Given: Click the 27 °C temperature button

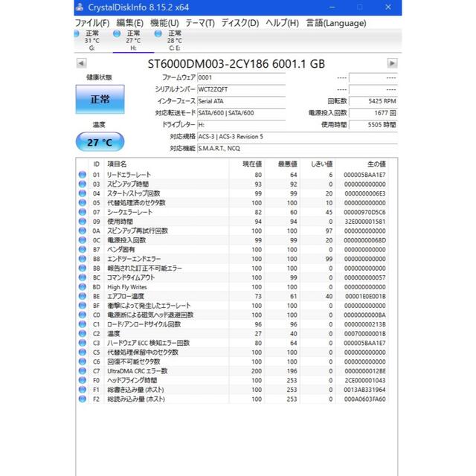Looking at the screenshot, I should click(100, 142).
